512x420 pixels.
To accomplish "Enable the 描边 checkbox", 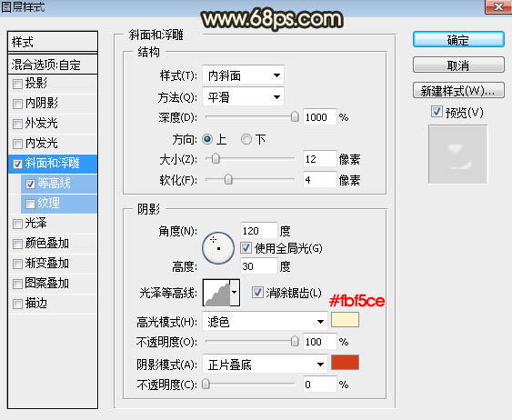I will coord(17,305).
